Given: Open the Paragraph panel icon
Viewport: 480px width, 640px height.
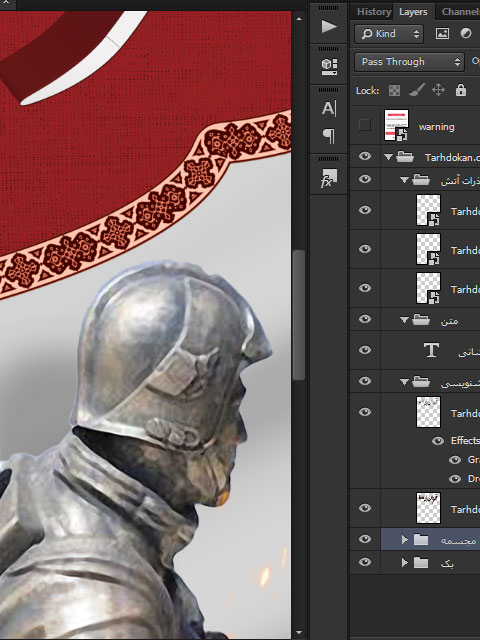Looking at the screenshot, I should click(x=329, y=136).
